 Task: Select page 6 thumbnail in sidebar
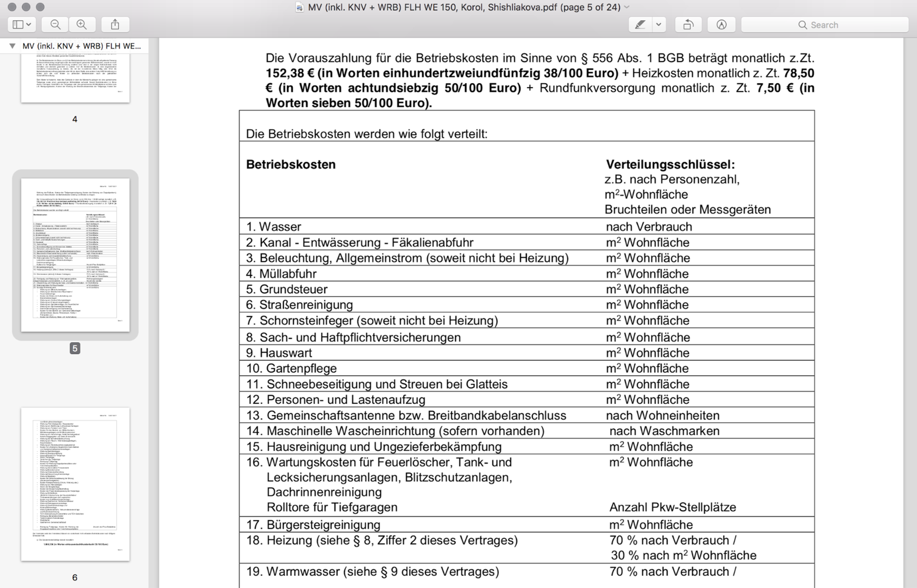coord(76,478)
